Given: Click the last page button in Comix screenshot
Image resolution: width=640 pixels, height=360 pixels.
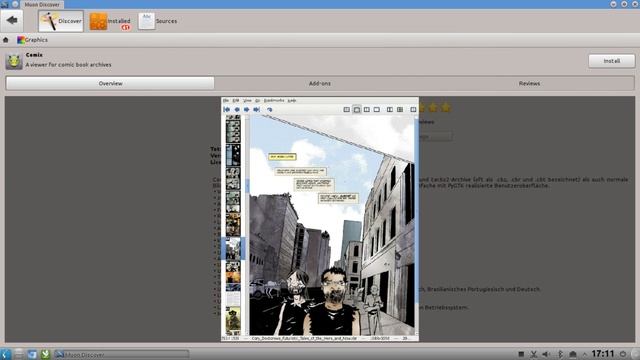Looking at the screenshot, I should pyautogui.click(x=257, y=109).
